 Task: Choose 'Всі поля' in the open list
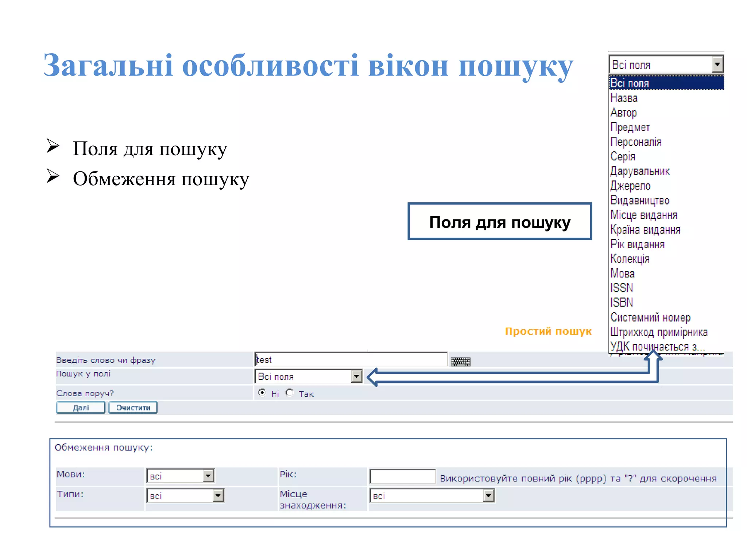666,83
